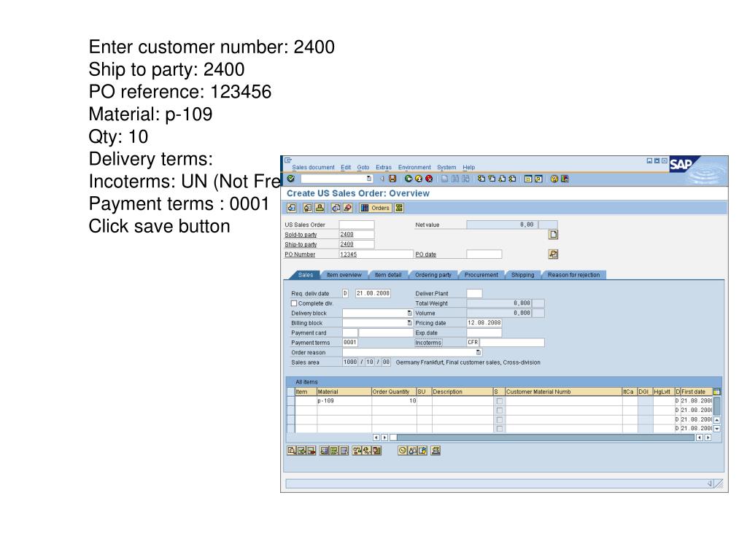Click the Orders button
Image resolution: width=747 pixels, height=560 pixels.
tap(375, 208)
